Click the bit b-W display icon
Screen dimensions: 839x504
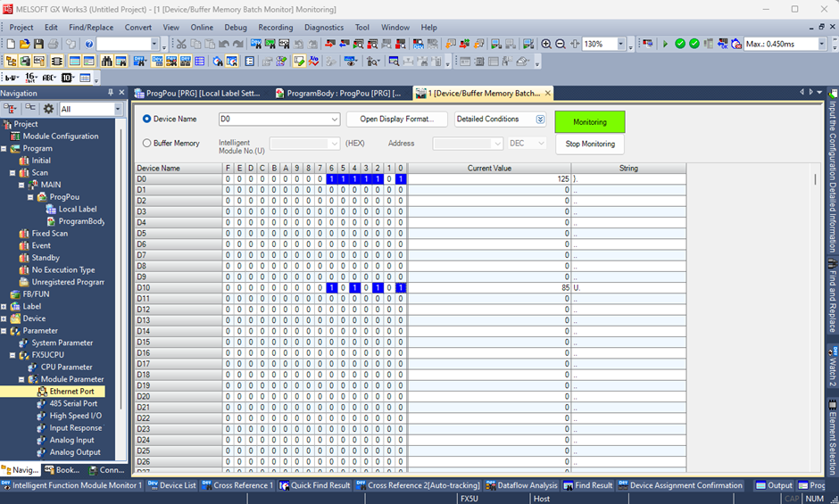pyautogui.click(x=12, y=78)
